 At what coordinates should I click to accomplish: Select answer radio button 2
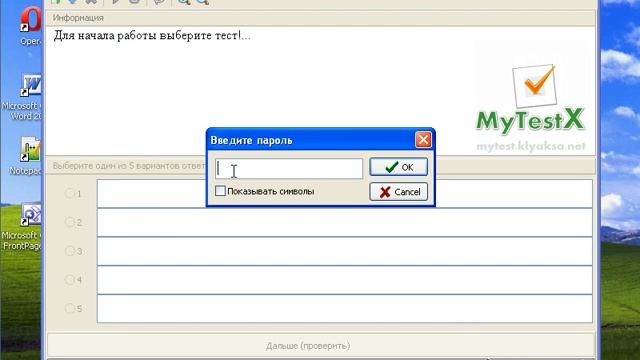click(x=70, y=222)
